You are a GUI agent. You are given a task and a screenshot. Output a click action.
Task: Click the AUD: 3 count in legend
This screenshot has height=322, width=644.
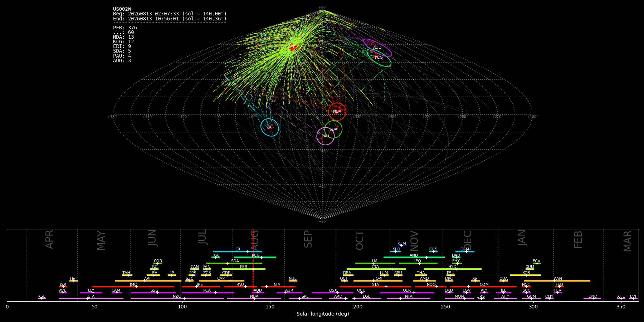[x=122, y=61]
